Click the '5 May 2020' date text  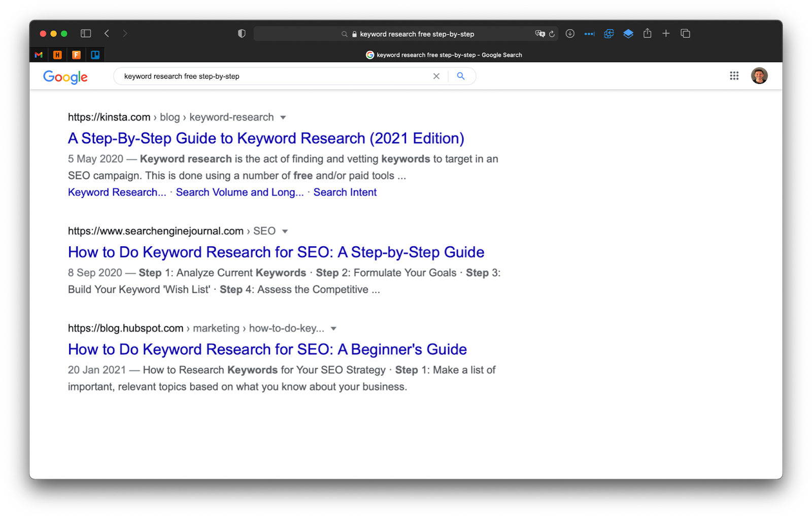(x=95, y=159)
